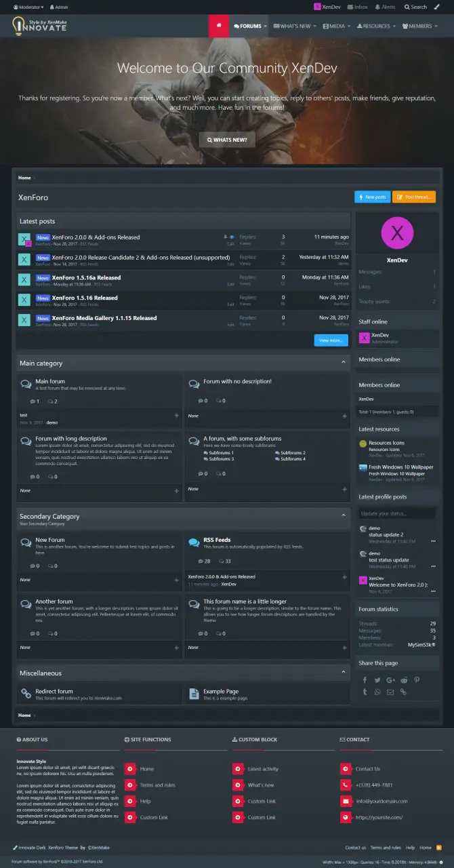Share page on Twitter

[x=377, y=680]
